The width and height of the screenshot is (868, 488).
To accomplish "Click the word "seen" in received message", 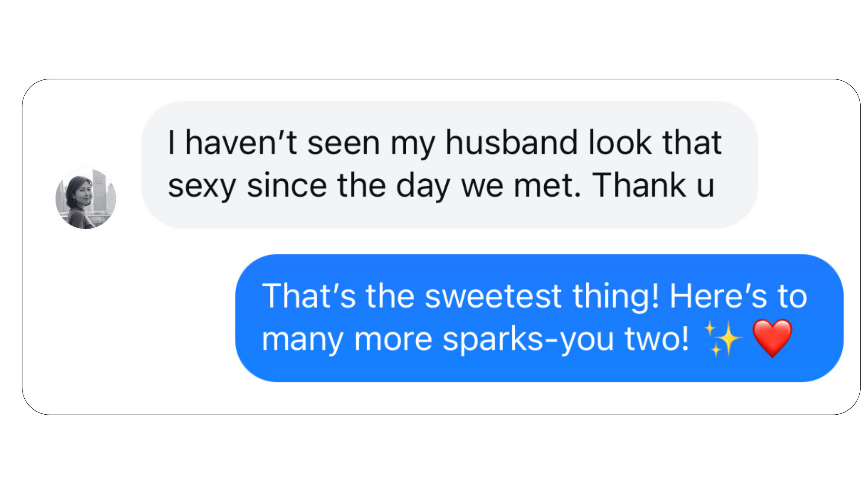I will pos(344,143).
